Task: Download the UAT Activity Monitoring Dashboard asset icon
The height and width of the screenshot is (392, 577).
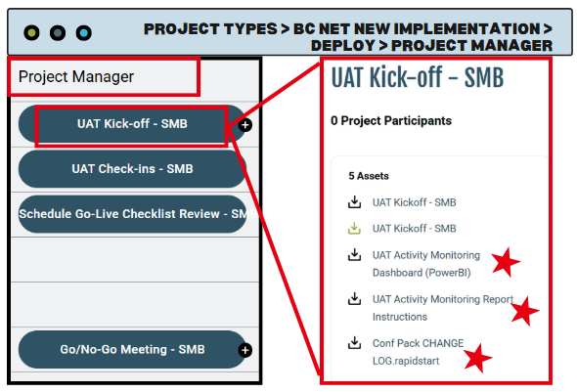Action: 354,254
